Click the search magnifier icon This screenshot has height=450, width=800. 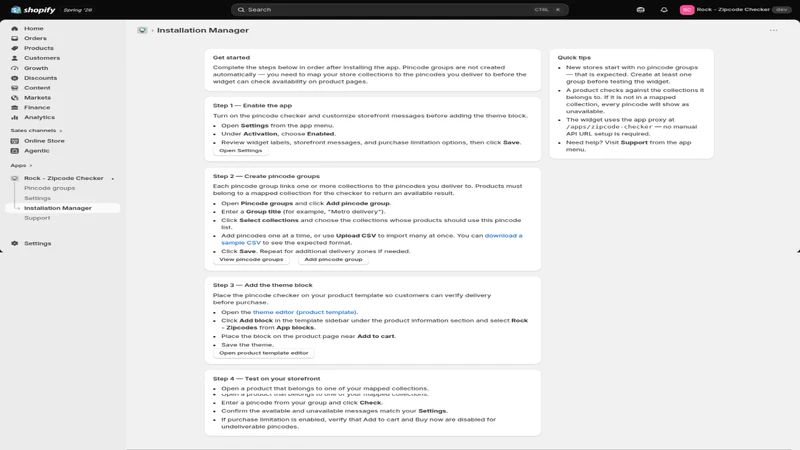241,10
